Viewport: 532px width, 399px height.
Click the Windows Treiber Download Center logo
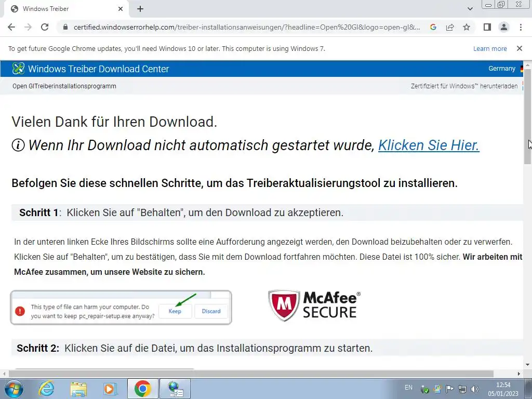[x=18, y=69]
